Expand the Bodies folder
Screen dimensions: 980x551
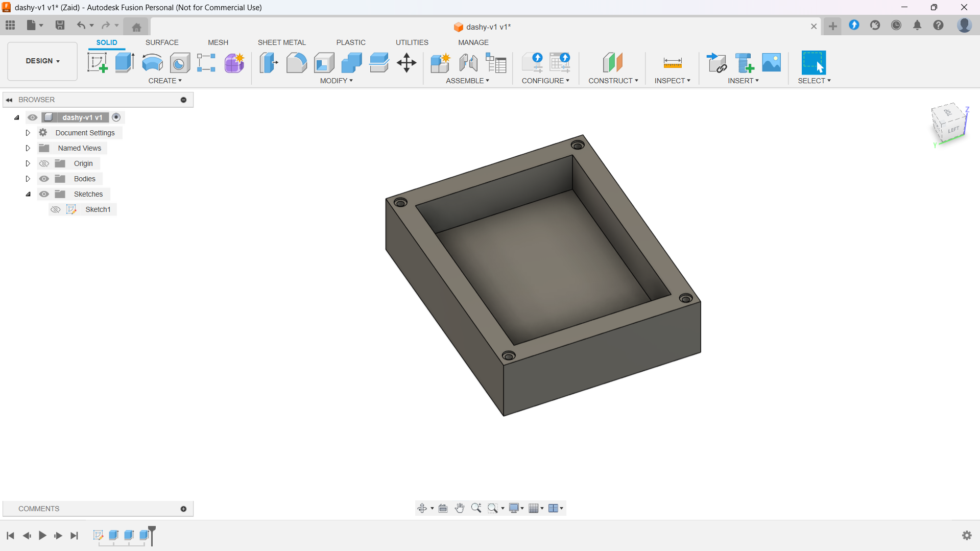tap(28, 179)
